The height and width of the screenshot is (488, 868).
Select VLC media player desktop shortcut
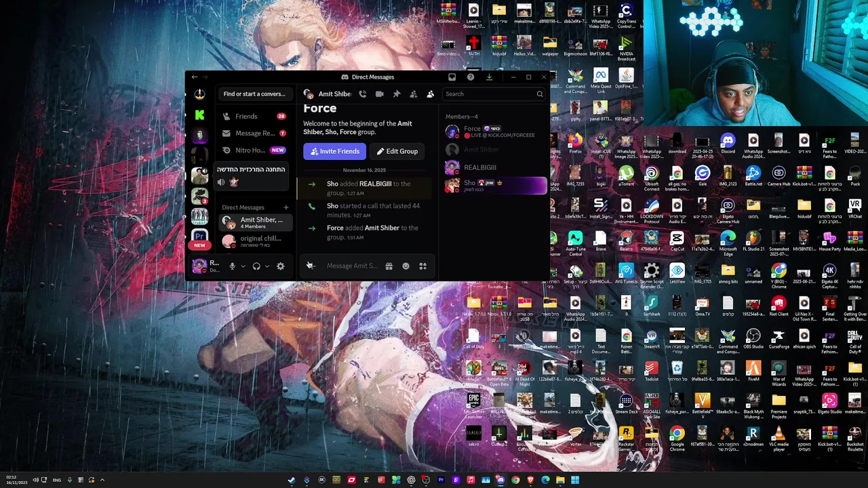(778, 439)
